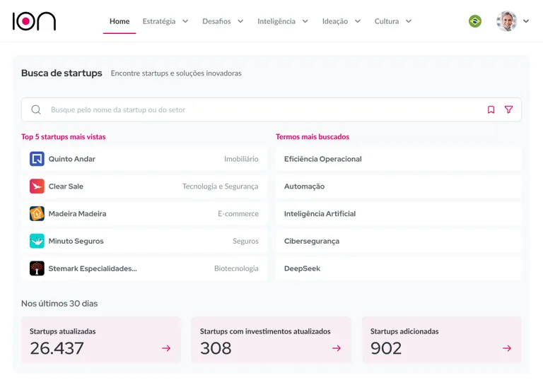Open the Ideação menu
543x392 pixels.
pos(335,21)
